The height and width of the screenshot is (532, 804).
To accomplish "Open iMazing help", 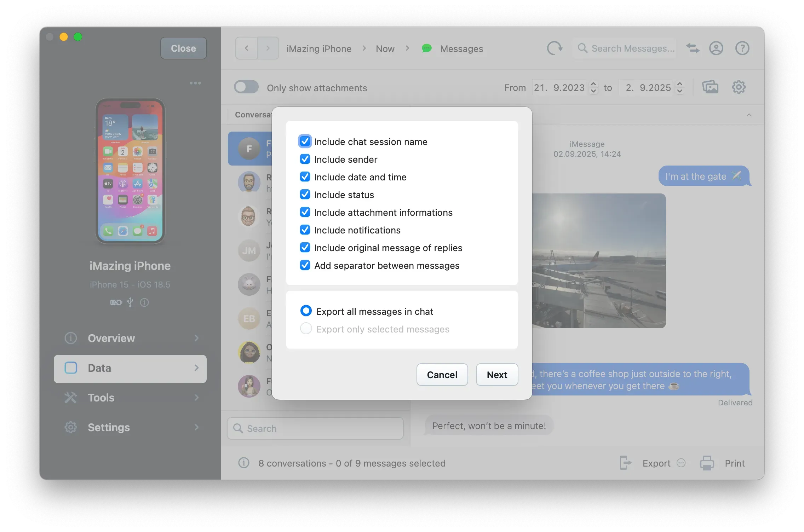I will [742, 48].
